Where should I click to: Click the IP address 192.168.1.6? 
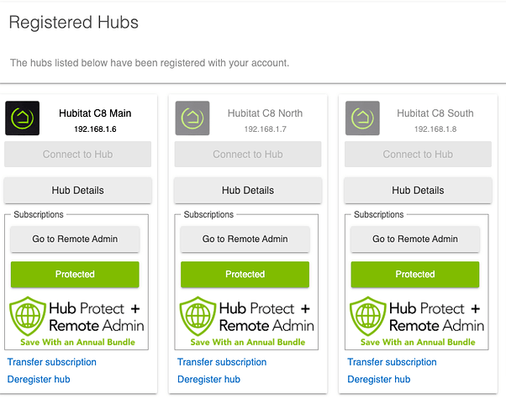(95, 129)
